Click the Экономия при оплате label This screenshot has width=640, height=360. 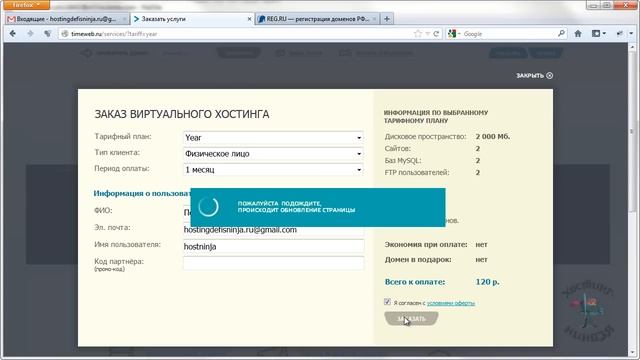426,244
